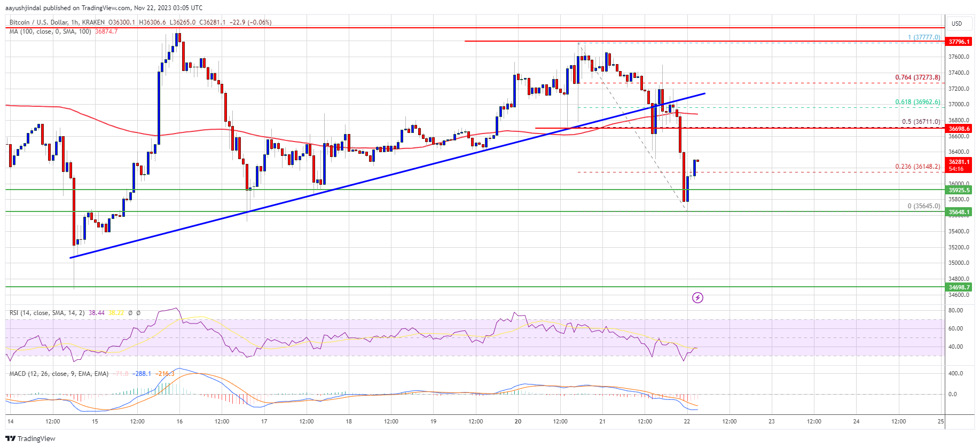Open the USD currency selector
Image resolution: width=980 pixels, height=448 pixels.
(x=957, y=23)
